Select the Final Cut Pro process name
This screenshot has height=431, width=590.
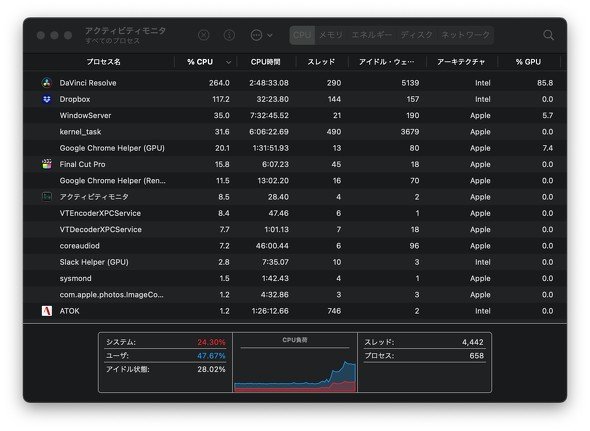coord(82,164)
